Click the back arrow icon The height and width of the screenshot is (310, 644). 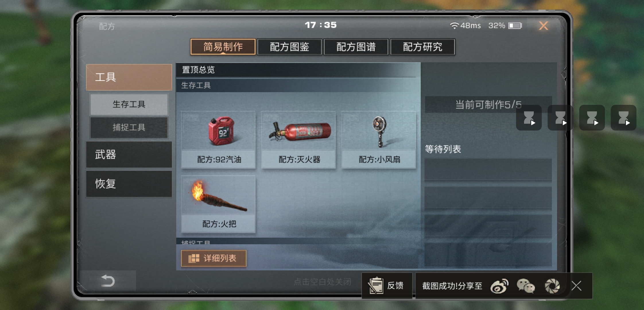[x=108, y=281]
